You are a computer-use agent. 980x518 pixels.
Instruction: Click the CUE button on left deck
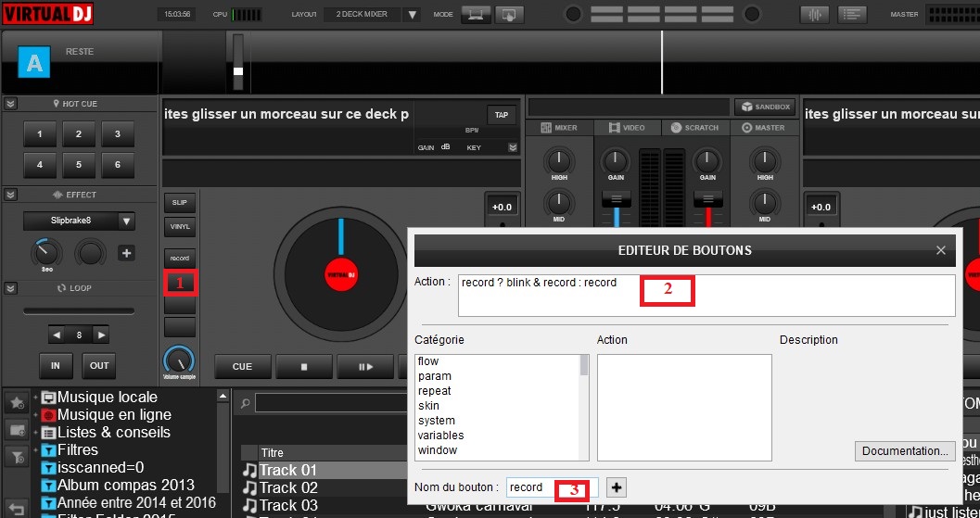tap(243, 367)
